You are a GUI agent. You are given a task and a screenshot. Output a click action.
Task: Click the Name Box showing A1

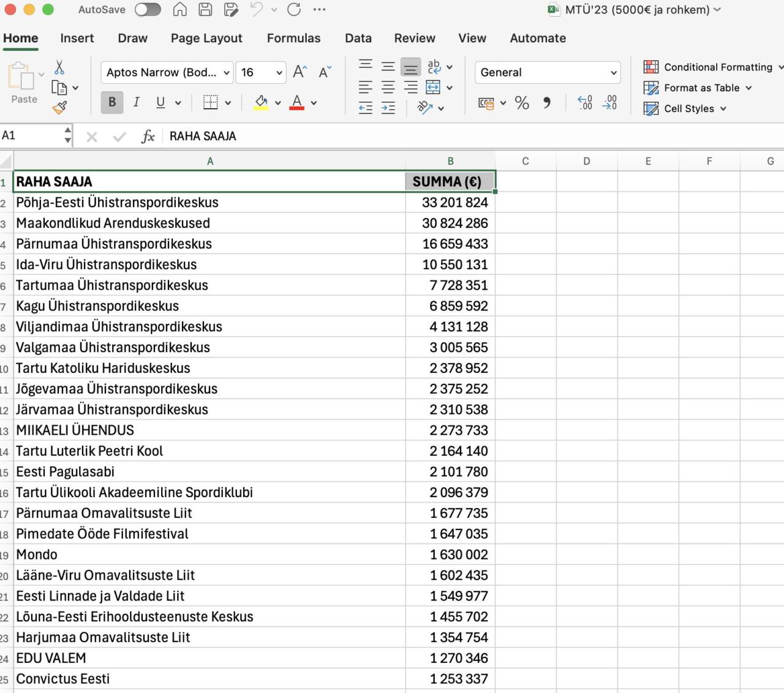(x=31, y=136)
